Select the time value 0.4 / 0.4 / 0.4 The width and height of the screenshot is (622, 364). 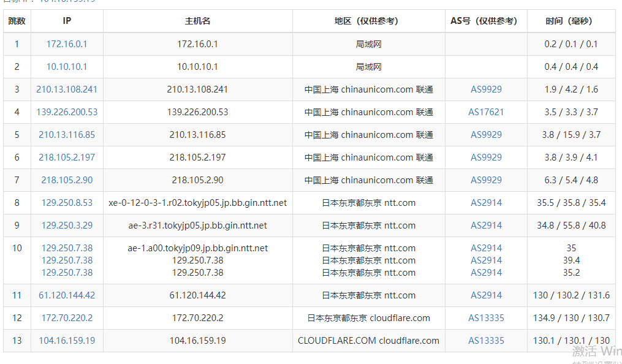(x=571, y=67)
